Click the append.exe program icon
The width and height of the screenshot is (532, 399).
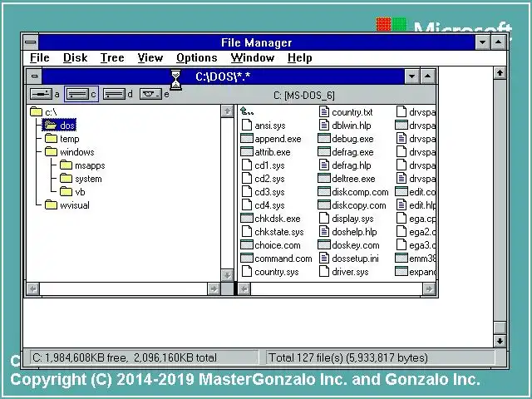[x=247, y=139]
